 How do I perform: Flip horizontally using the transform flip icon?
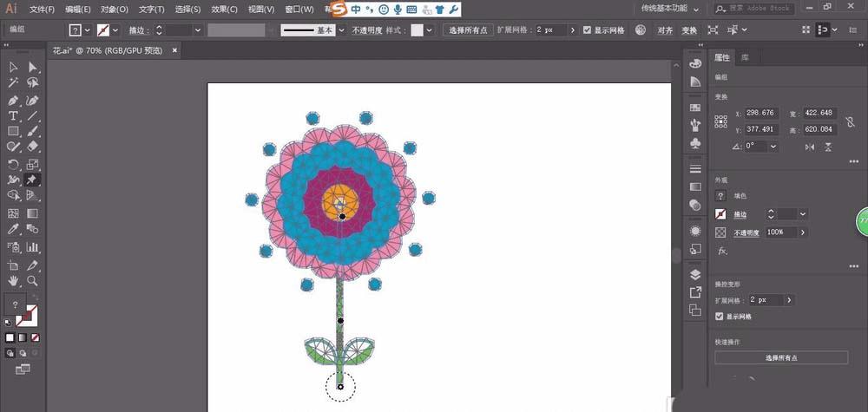(810, 147)
